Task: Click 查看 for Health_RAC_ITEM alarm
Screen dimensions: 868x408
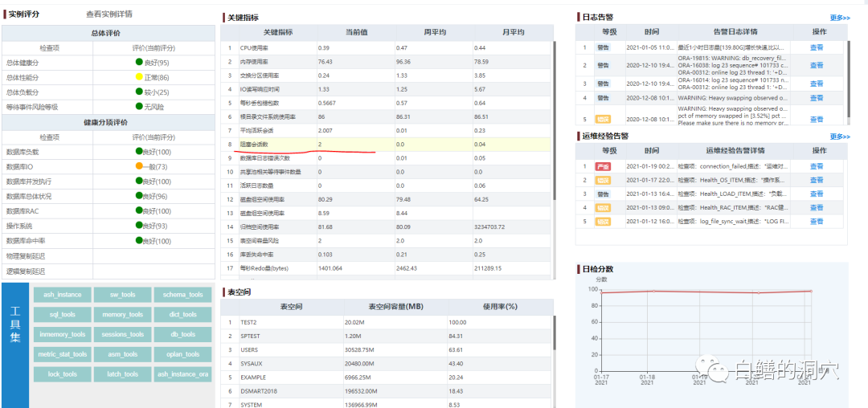Action: click(x=817, y=208)
